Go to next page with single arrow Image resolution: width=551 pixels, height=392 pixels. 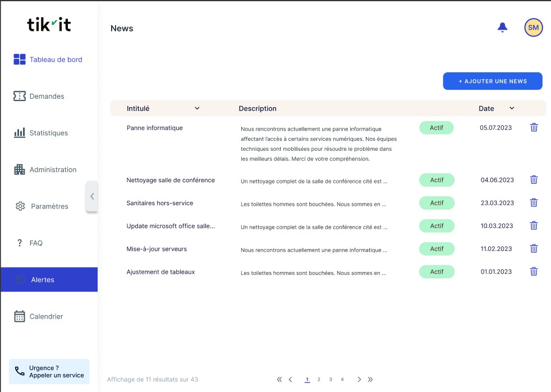point(359,380)
